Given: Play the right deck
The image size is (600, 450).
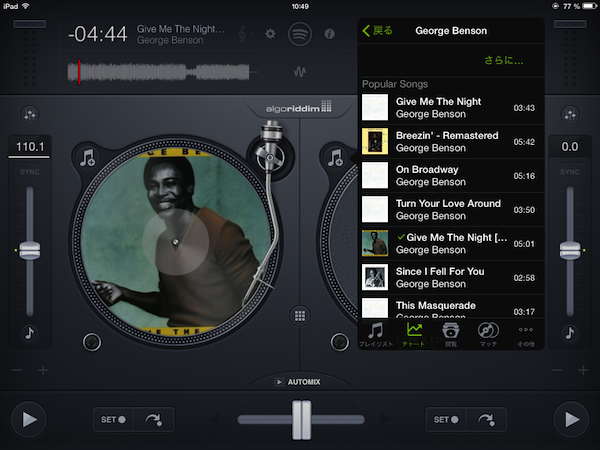Looking at the screenshot, I should point(571,419).
